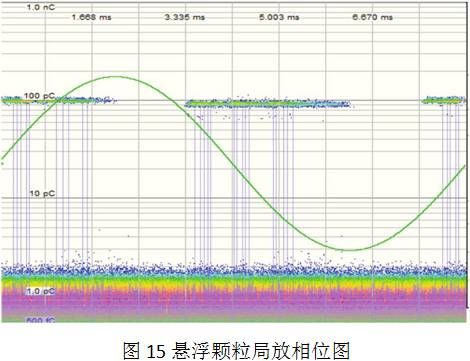Click the 3.335 ms time axis label

185,17
